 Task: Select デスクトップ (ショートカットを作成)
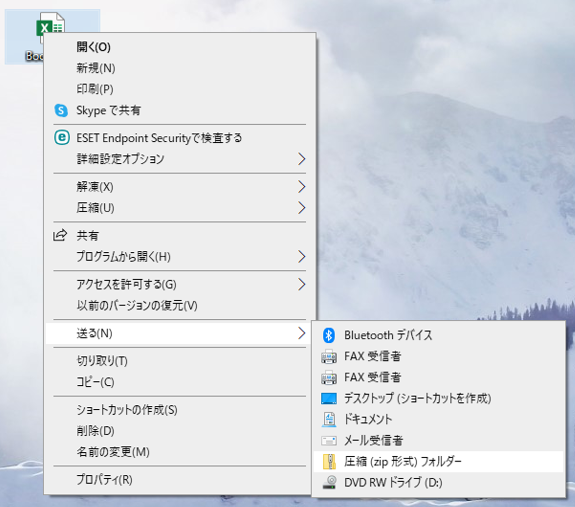439,398
